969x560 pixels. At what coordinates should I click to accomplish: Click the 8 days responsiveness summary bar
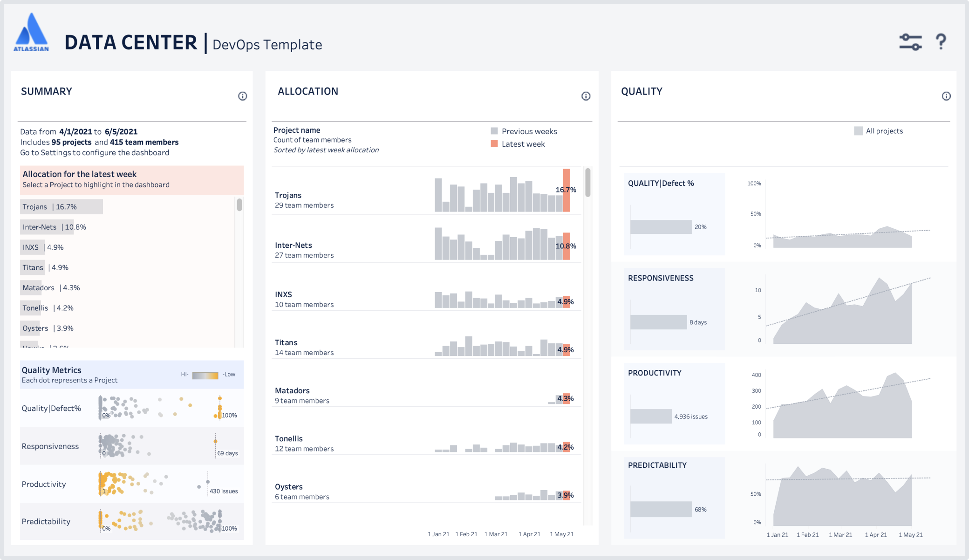pos(659,322)
